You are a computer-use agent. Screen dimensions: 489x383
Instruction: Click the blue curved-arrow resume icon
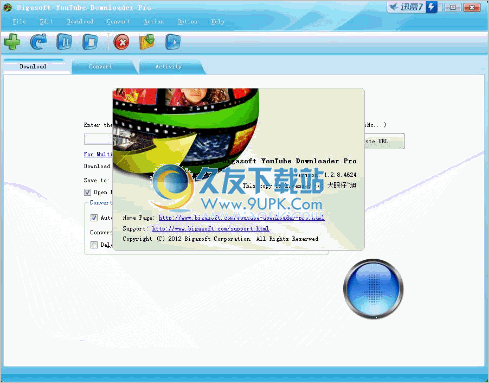point(38,42)
